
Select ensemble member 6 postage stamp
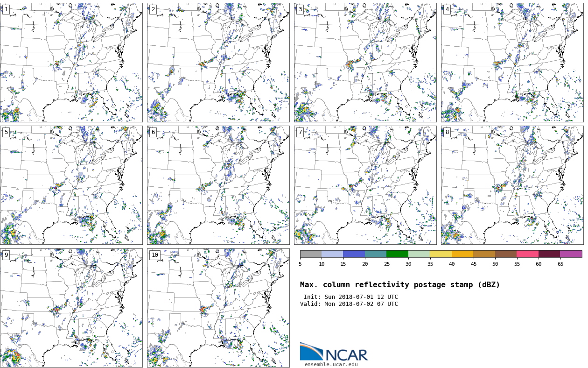click(218, 185)
